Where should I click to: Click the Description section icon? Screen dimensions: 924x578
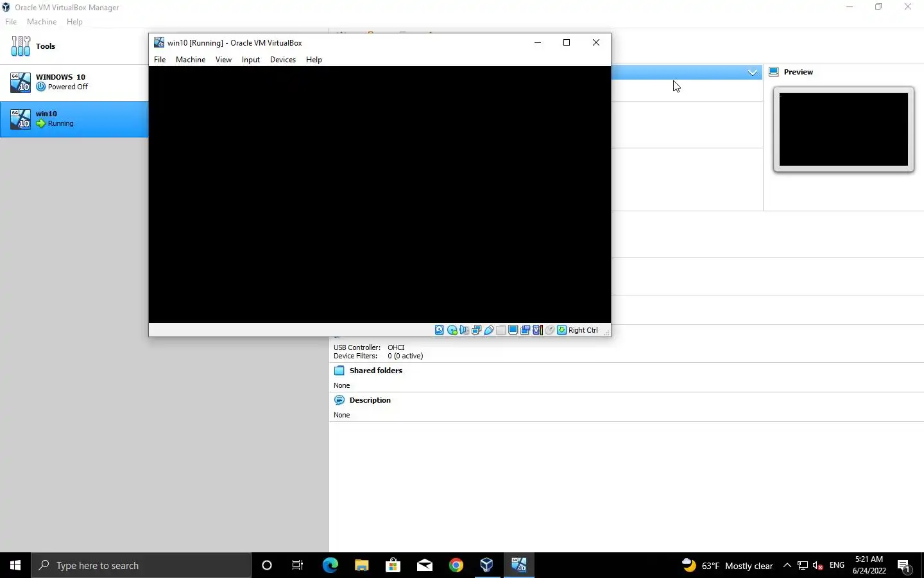(x=339, y=400)
